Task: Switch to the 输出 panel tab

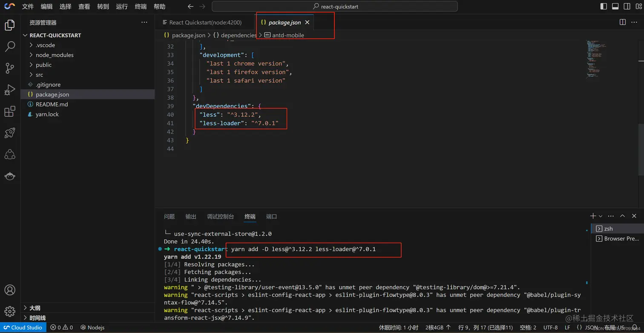Action: (x=191, y=216)
